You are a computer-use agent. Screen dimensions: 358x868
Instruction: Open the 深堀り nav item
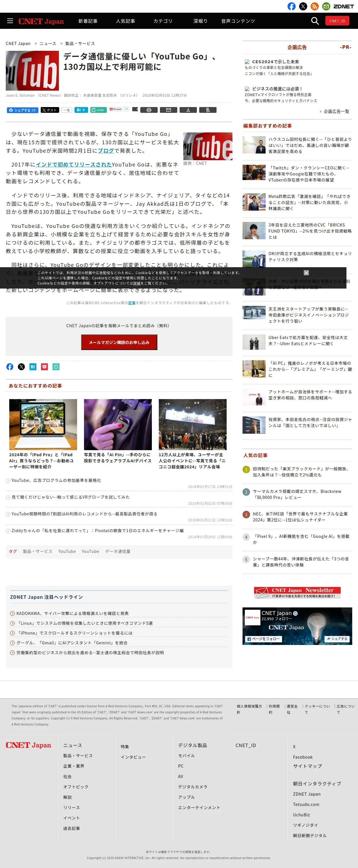point(200,21)
